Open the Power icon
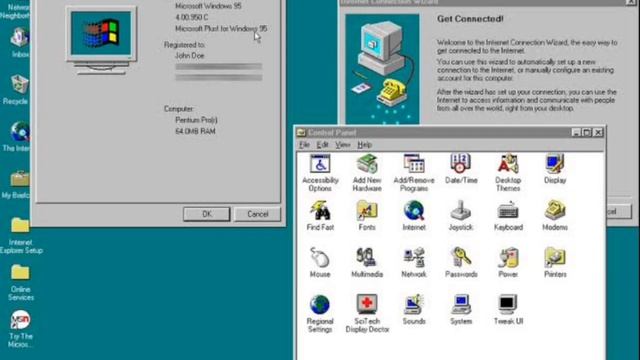The image size is (640, 360). (508, 262)
